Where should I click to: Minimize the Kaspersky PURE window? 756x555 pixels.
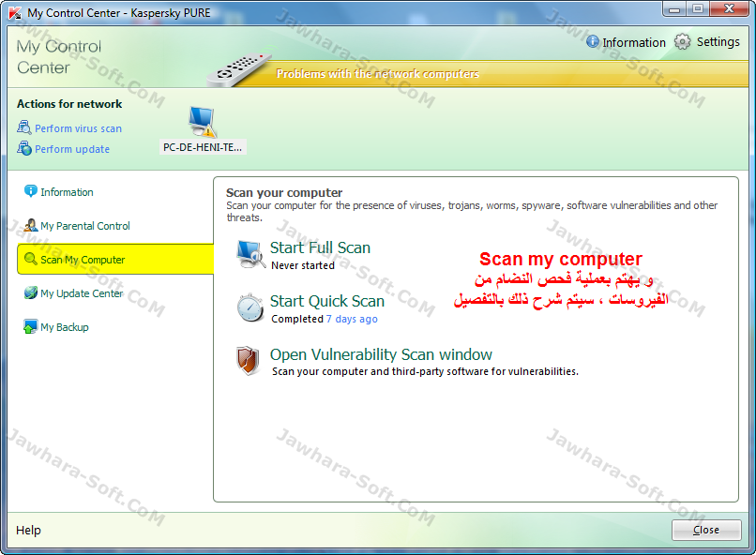pyautogui.click(x=674, y=9)
